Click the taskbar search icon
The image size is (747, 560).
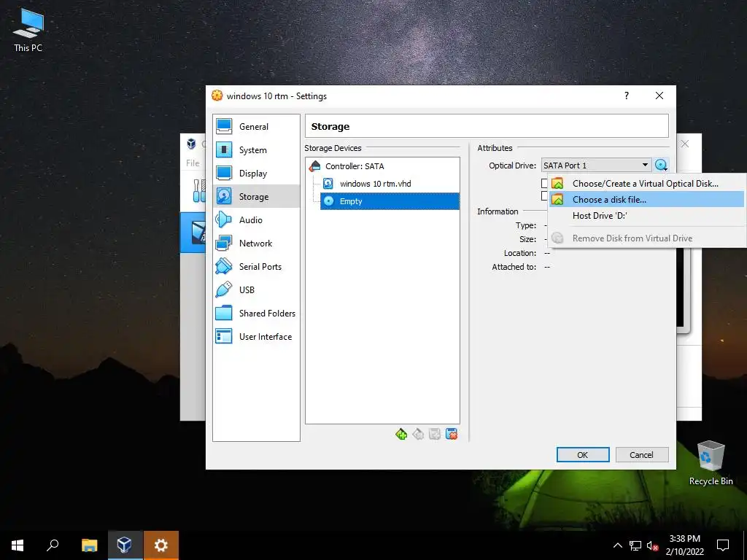click(53, 545)
